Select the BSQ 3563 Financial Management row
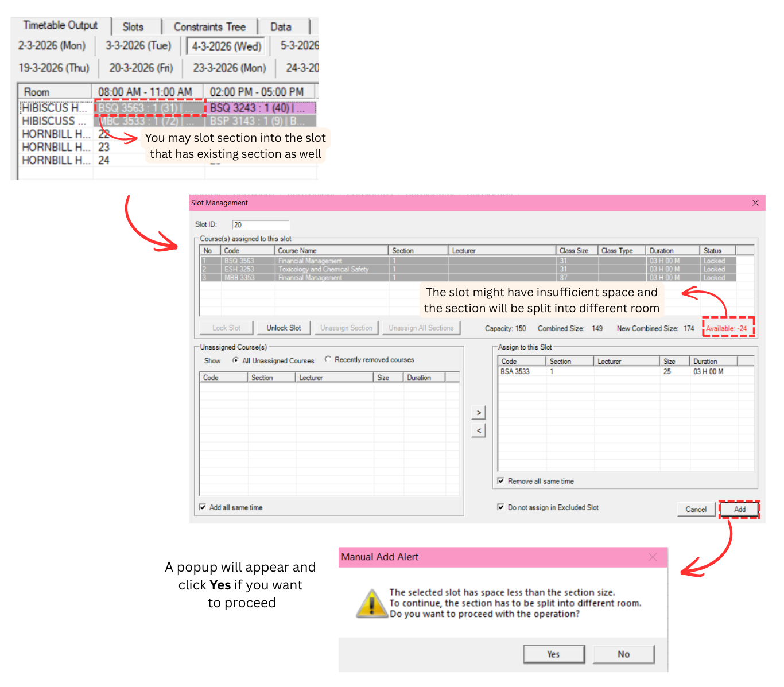784x687 pixels. click(x=468, y=261)
